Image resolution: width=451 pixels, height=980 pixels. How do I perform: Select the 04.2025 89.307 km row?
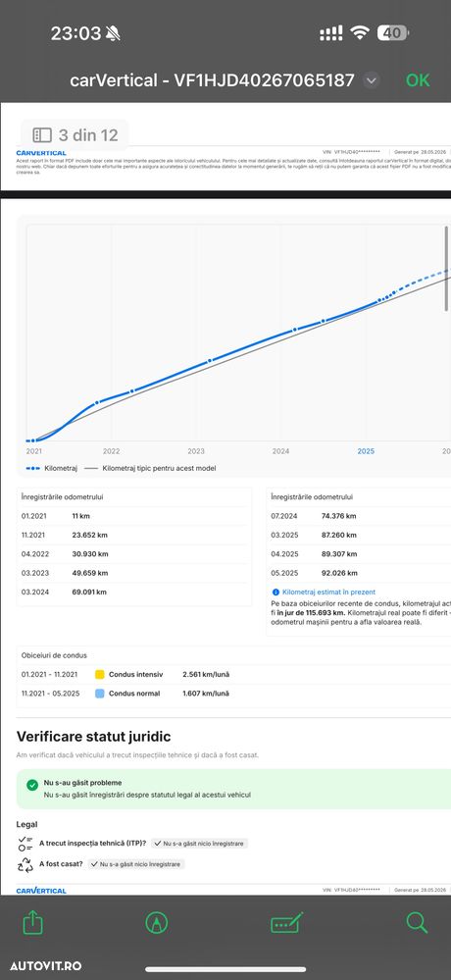pyautogui.click(x=359, y=553)
